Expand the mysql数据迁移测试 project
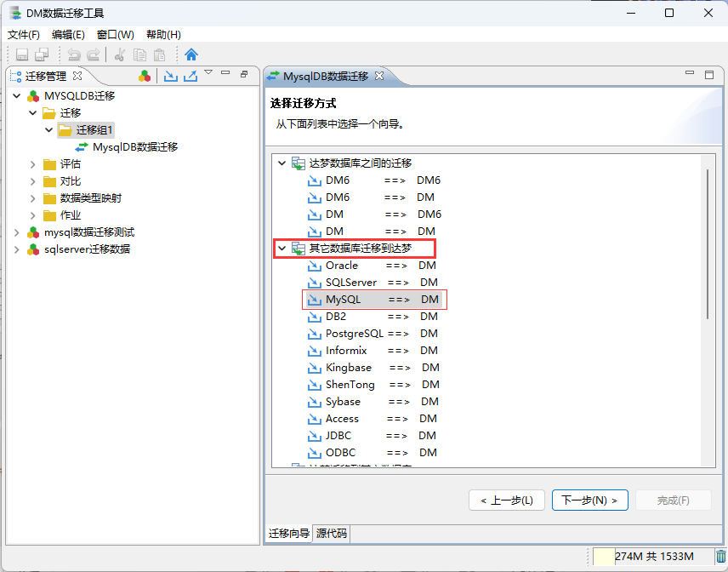Image resolution: width=728 pixels, height=572 pixels. coord(17,232)
